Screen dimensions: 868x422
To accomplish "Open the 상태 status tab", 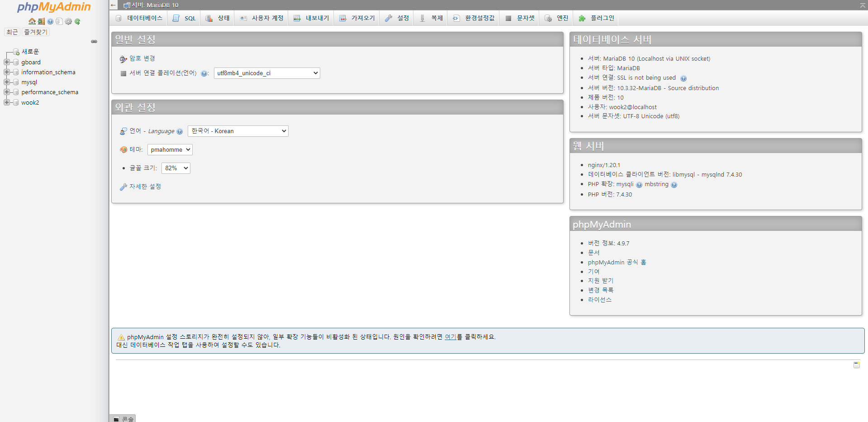I will [218, 18].
